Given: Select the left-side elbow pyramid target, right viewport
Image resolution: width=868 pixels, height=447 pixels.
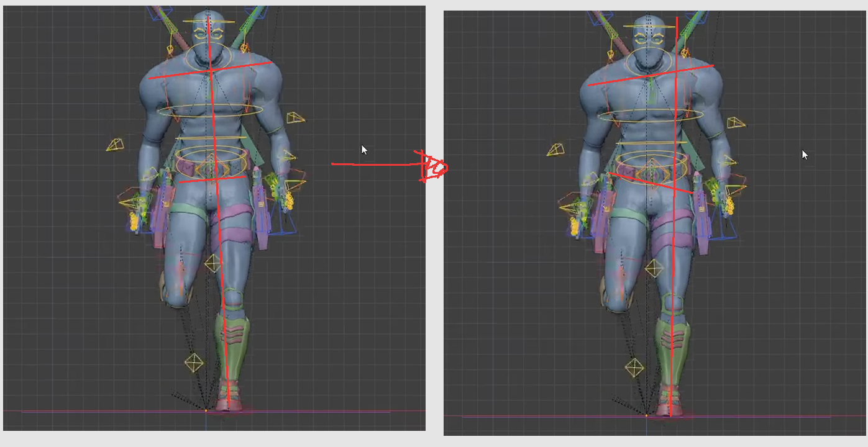Looking at the screenshot, I should pos(555,150).
